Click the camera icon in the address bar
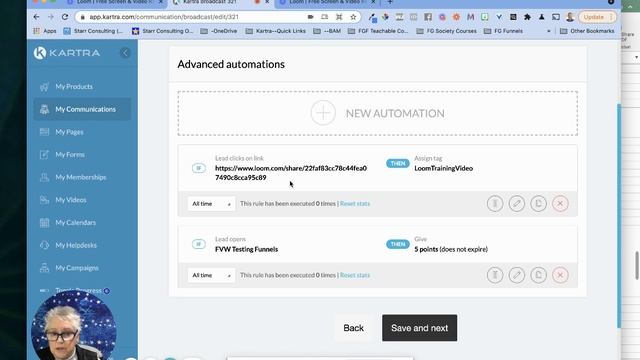Screen dimensions: 640x360 tap(310, 17)
